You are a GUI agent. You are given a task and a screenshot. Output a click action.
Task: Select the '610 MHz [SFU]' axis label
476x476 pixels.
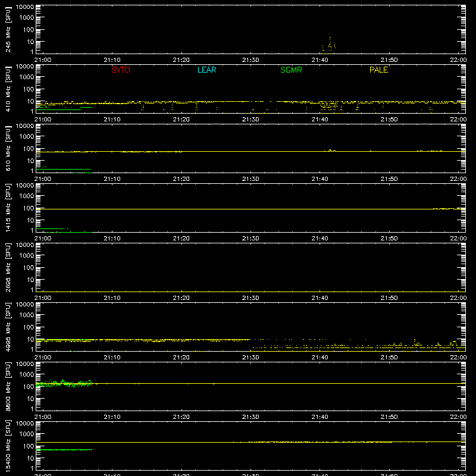[x=8, y=148]
